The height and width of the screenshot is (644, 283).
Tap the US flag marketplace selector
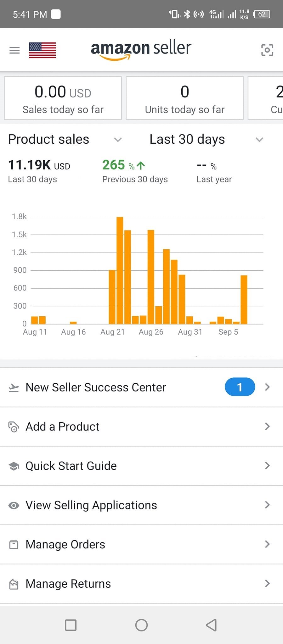42,50
